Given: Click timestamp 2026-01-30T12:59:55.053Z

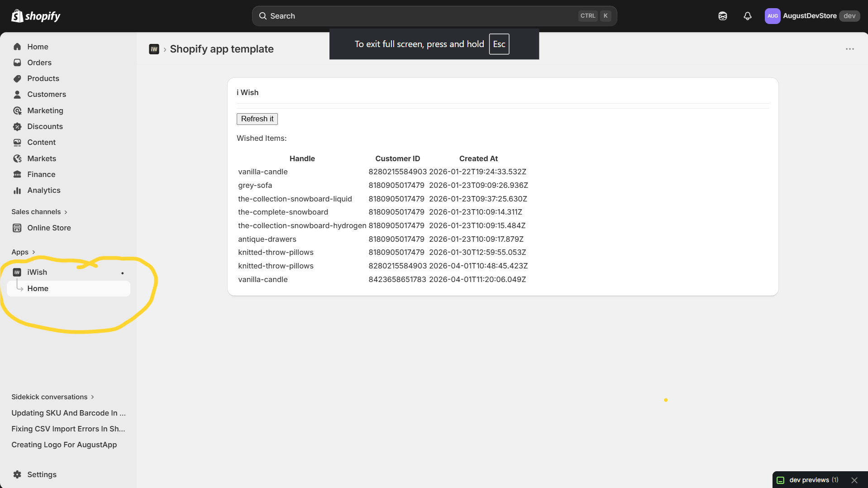Looking at the screenshot, I should point(477,252).
